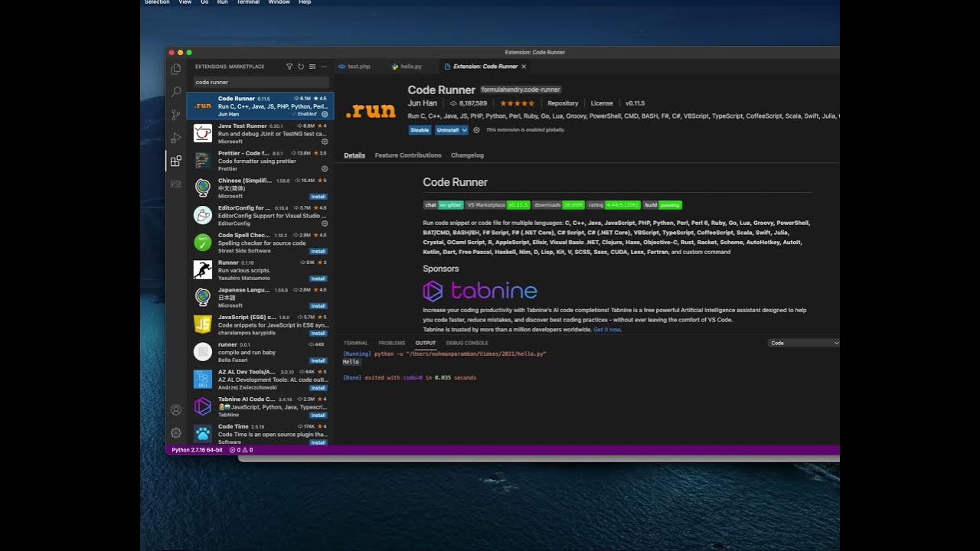The width and height of the screenshot is (980, 551).
Task: Open the Go menu in the menu bar
Action: pyautogui.click(x=204, y=2)
